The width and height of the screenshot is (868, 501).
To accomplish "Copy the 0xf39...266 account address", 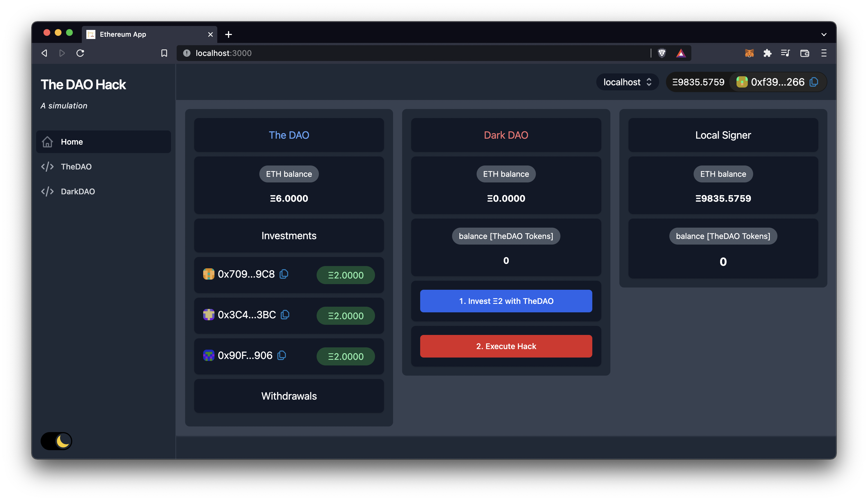I will 814,82.
